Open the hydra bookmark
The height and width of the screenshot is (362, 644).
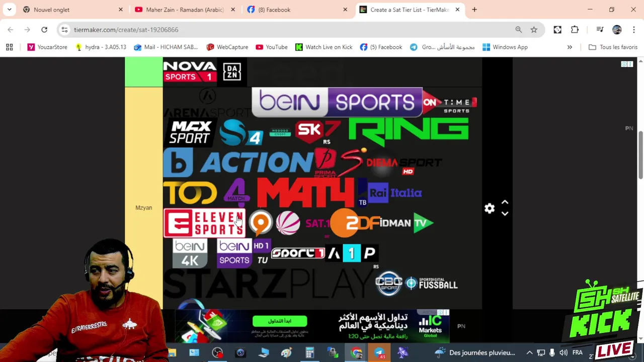tap(101, 47)
